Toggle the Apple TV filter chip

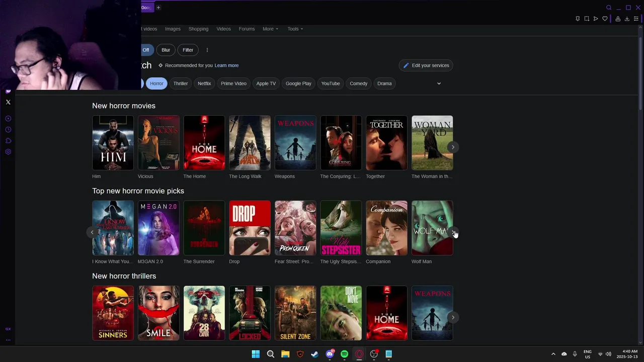(x=266, y=83)
